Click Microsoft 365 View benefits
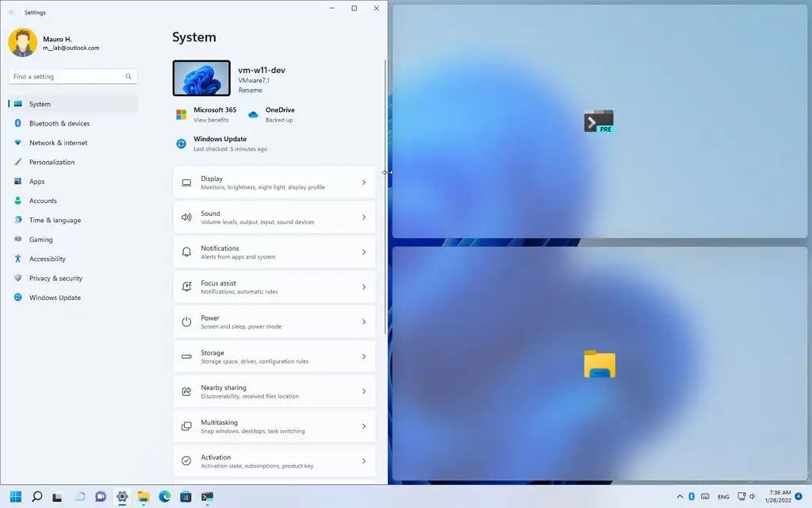812x508 pixels. [x=211, y=120]
